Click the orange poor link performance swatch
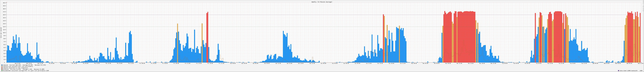 [2, 67]
